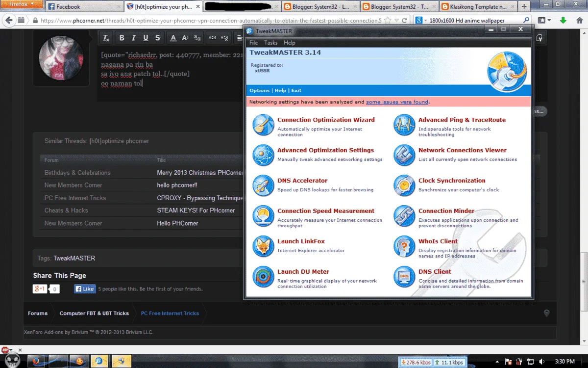Click the DU Meter icon
Screen dimensions: 588x368
pos(263,277)
